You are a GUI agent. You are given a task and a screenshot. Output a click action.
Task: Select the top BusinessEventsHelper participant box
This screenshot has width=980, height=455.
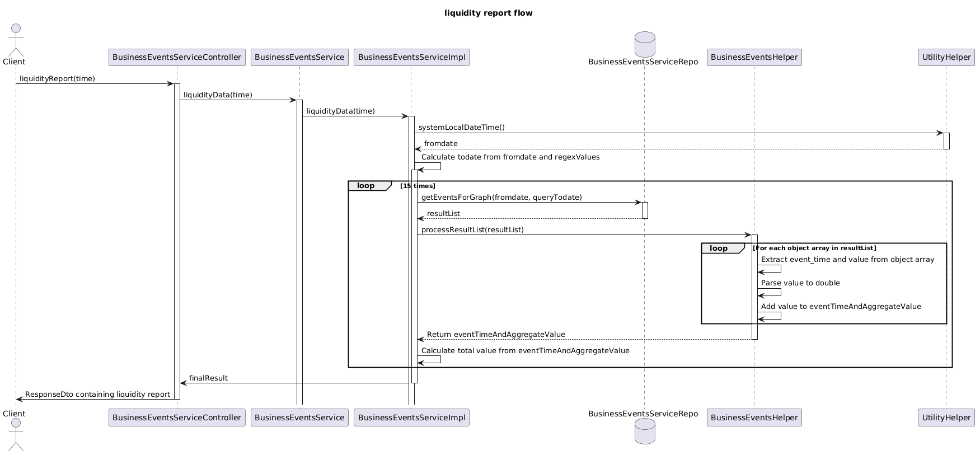click(x=754, y=57)
